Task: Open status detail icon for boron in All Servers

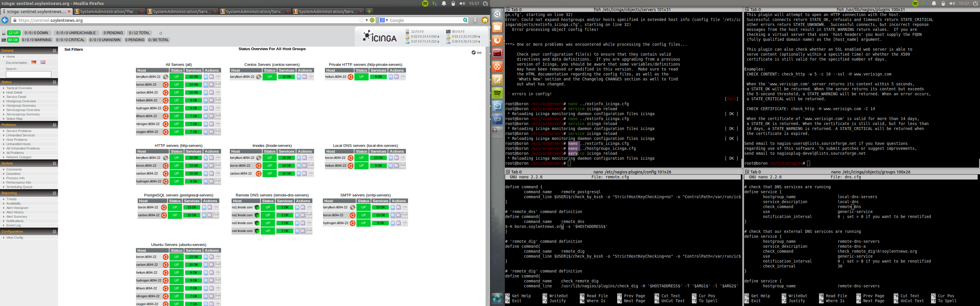Action: 206,85
